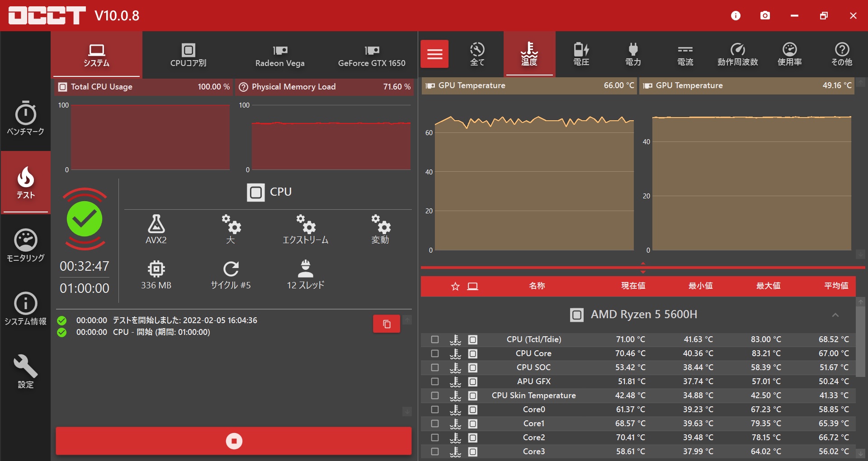Sort by 最小値 column header

[700, 286]
